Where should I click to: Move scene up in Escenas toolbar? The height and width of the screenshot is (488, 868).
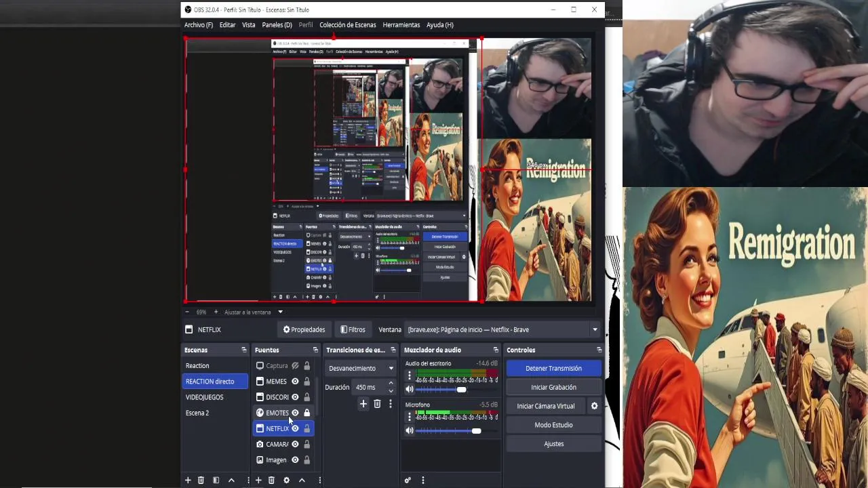231,480
